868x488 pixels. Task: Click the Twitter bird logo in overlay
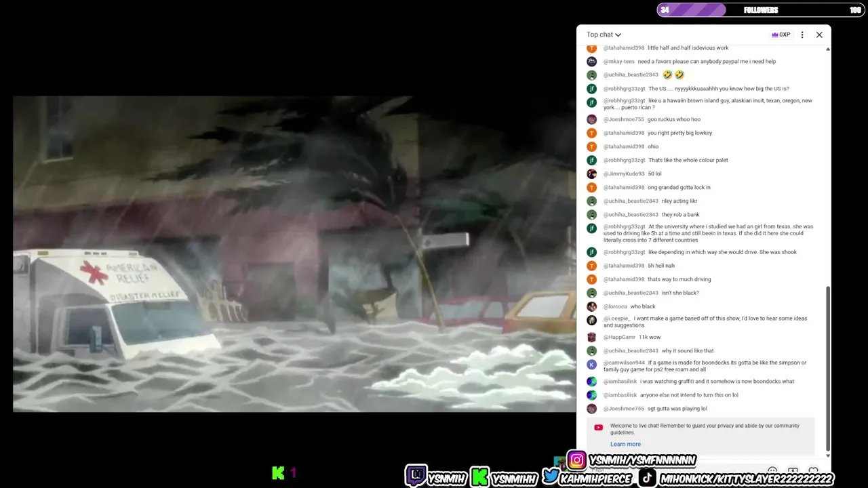[551, 477]
